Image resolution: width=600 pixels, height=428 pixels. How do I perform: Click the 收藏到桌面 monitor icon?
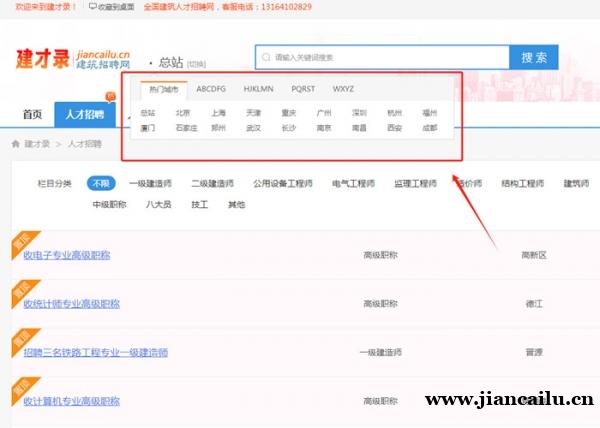pos(93,6)
